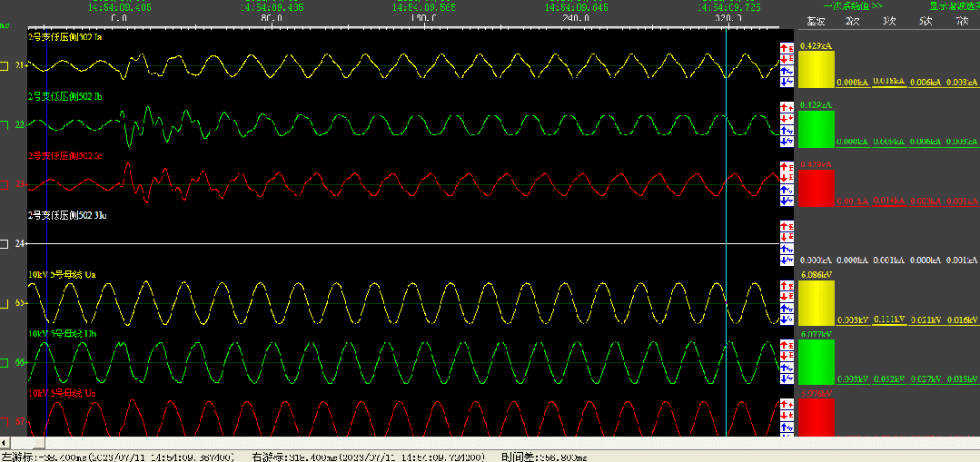Click the green Ub fundamental voltage bar
The height and width of the screenshot is (462, 980).
(x=816, y=361)
